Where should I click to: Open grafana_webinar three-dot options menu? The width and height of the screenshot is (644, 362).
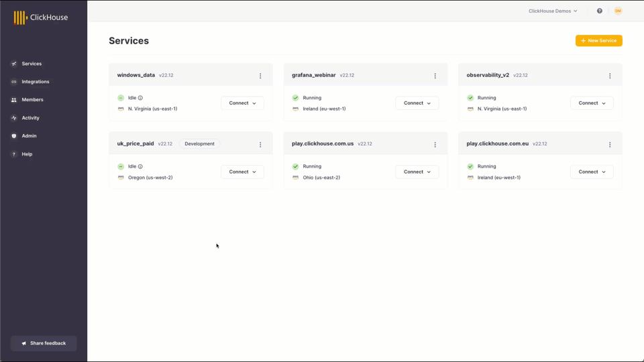435,76
